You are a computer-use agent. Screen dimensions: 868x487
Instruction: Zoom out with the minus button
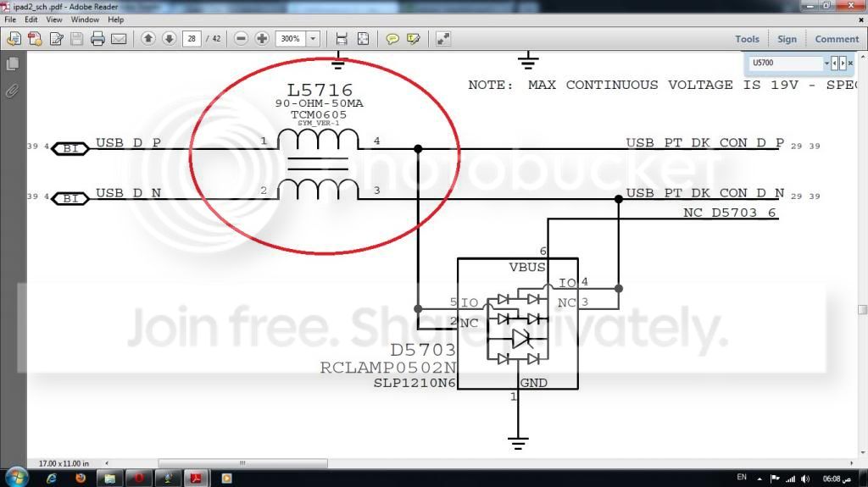click(x=242, y=39)
